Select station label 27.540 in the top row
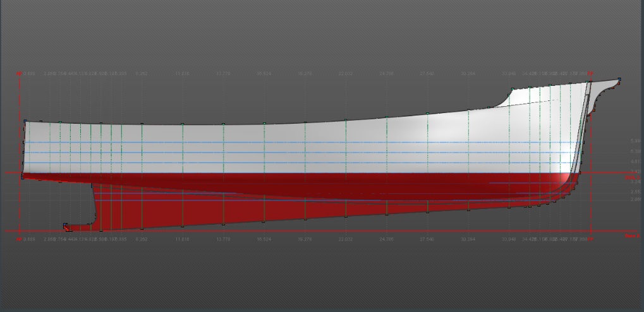The height and width of the screenshot is (312, 644). point(427,74)
